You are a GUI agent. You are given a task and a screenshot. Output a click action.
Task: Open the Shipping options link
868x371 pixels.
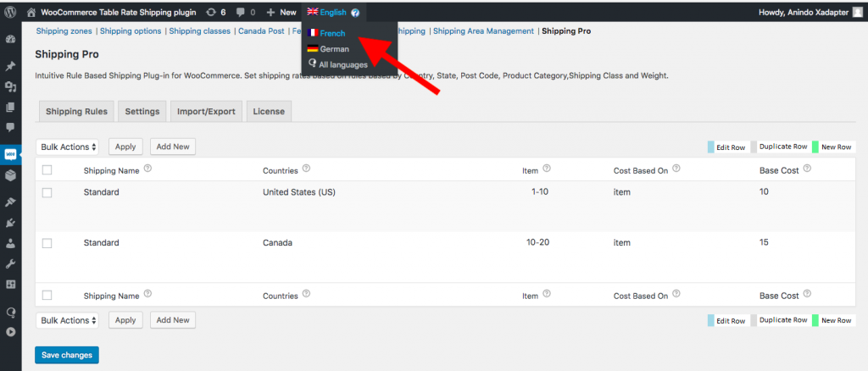click(131, 31)
